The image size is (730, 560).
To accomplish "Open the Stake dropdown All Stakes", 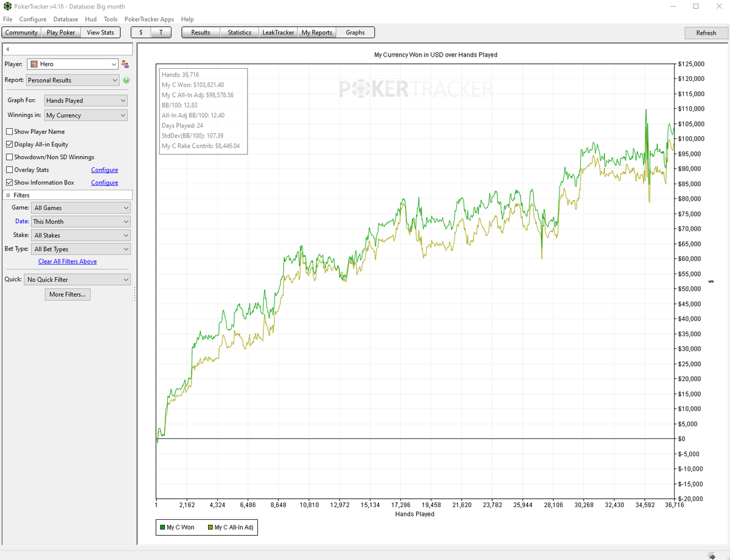I will point(82,235).
